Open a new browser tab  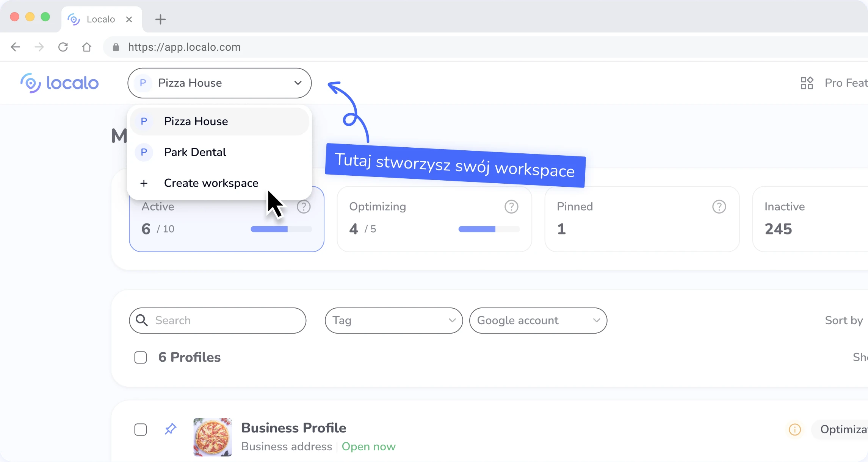tap(161, 19)
